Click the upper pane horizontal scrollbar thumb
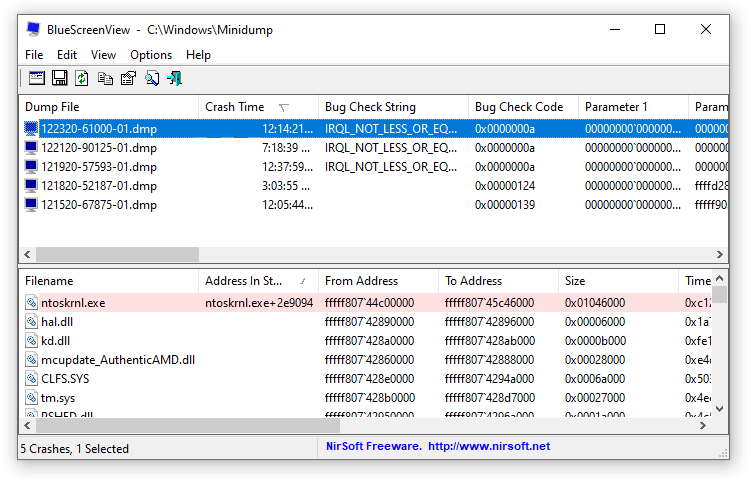751x484 pixels. 117,254
